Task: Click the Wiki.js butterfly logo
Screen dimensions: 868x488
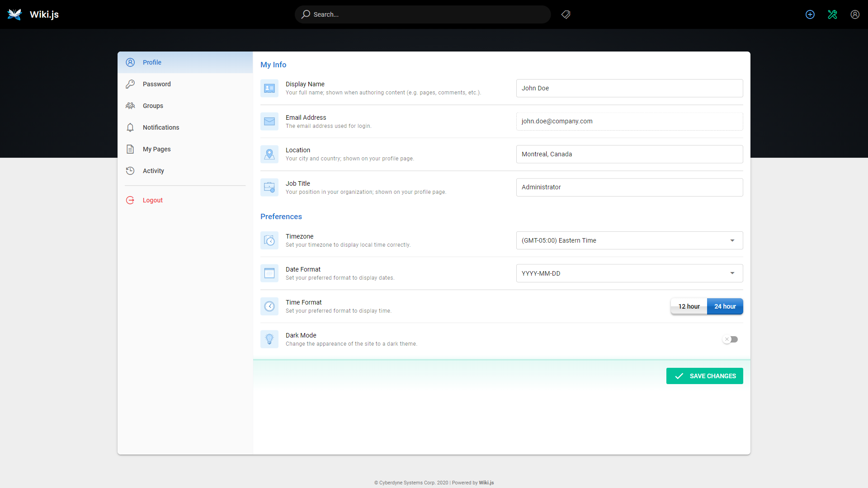Action: click(14, 14)
